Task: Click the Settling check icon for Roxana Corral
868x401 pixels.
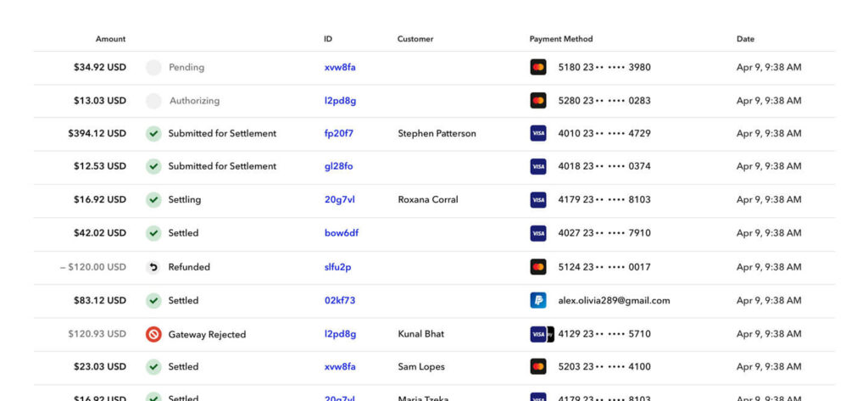Action: (x=153, y=200)
